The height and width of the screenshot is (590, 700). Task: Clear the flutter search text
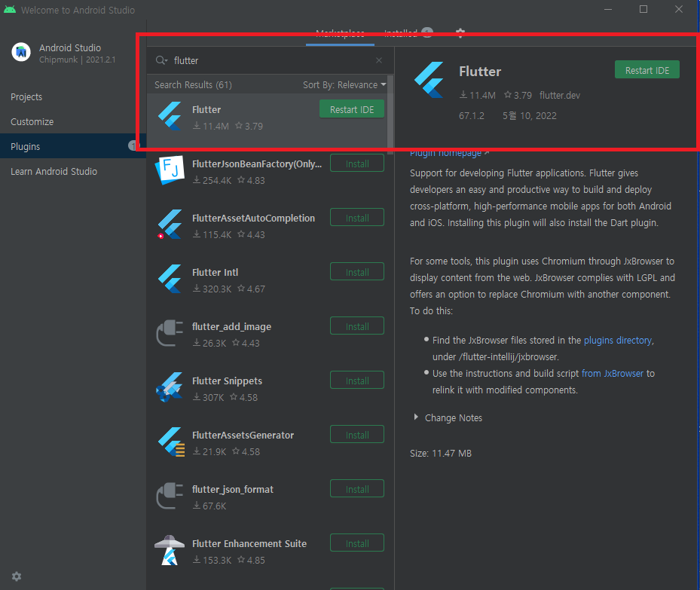(378, 60)
